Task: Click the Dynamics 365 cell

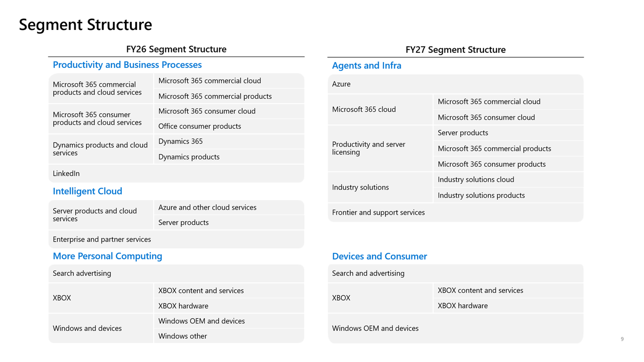Action: coord(229,142)
